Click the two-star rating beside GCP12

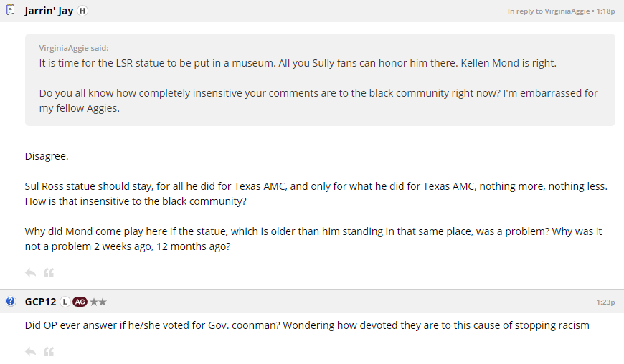[x=98, y=302]
